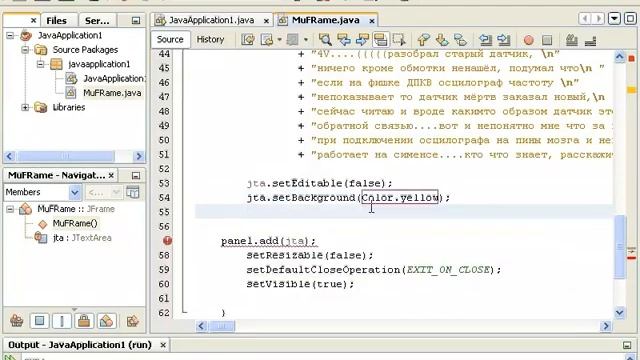640x360 pixels.
Task: Open the Back history dropdown arrow
Action: tap(280, 40)
